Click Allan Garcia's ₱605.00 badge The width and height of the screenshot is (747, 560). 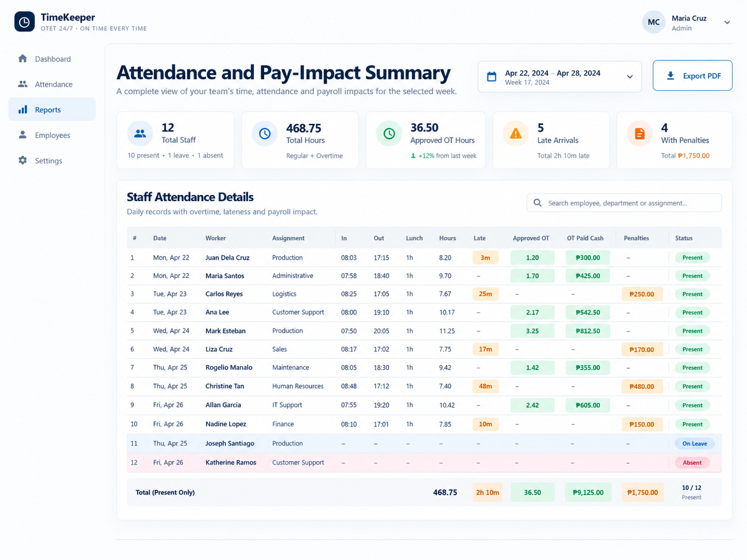[588, 405]
